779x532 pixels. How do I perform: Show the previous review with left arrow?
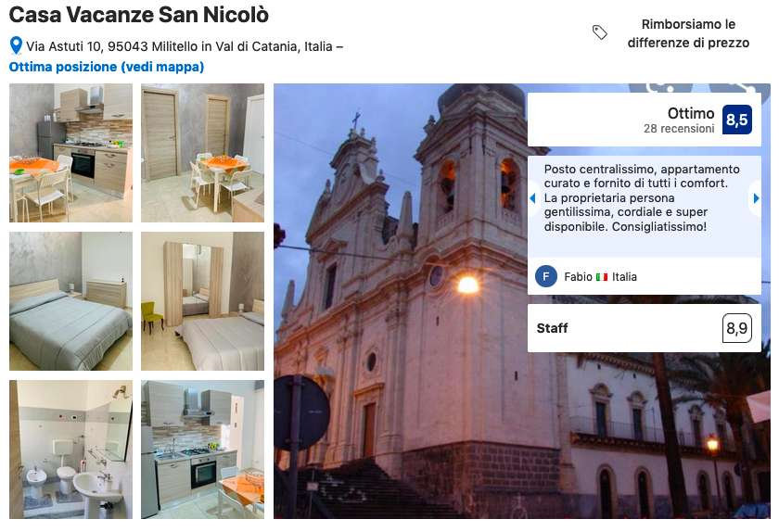(x=533, y=198)
